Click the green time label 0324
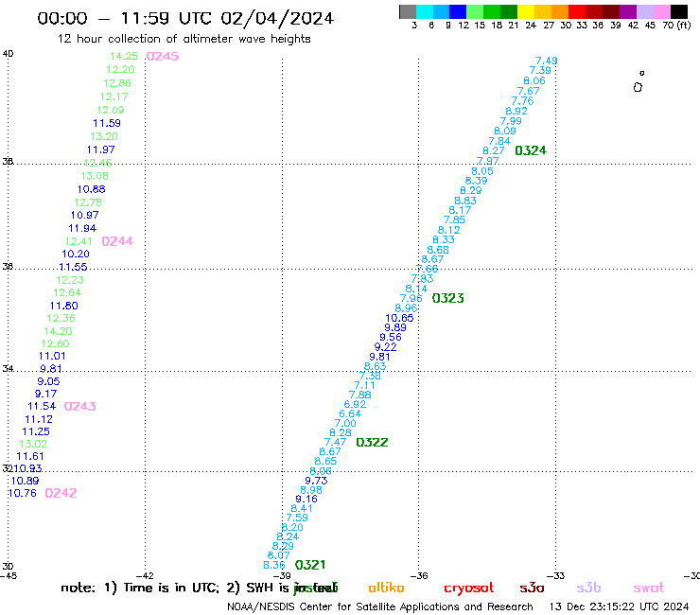 [x=531, y=150]
